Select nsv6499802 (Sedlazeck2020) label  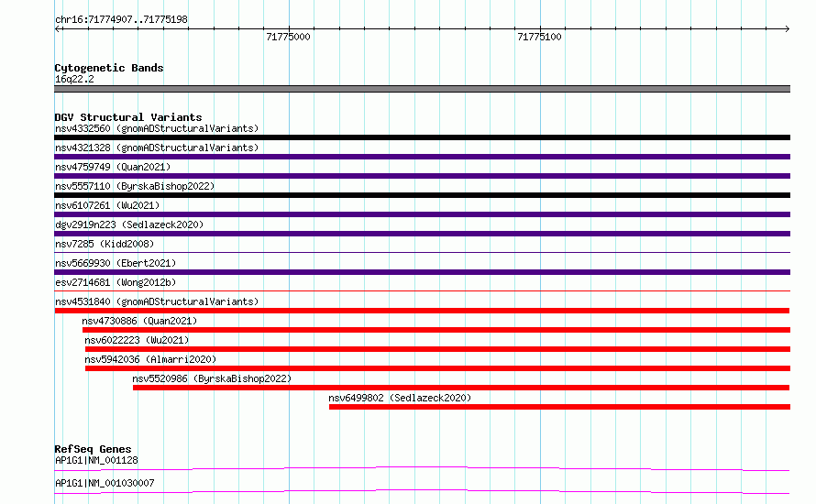tap(400, 398)
